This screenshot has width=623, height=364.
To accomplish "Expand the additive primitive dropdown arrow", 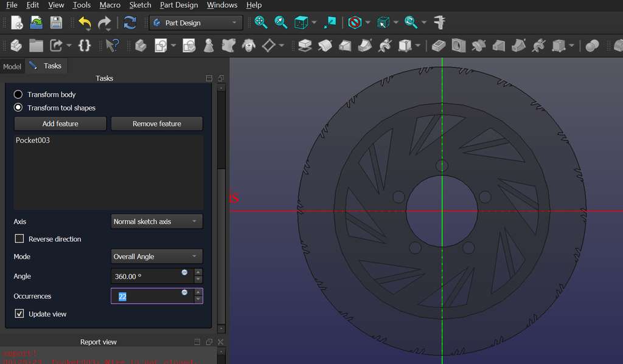I will click(x=417, y=46).
